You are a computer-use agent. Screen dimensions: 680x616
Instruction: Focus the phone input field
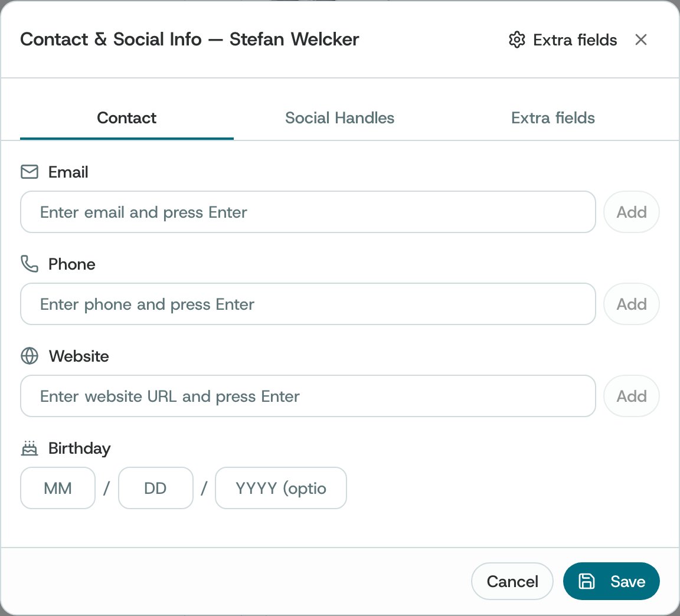[x=308, y=304]
